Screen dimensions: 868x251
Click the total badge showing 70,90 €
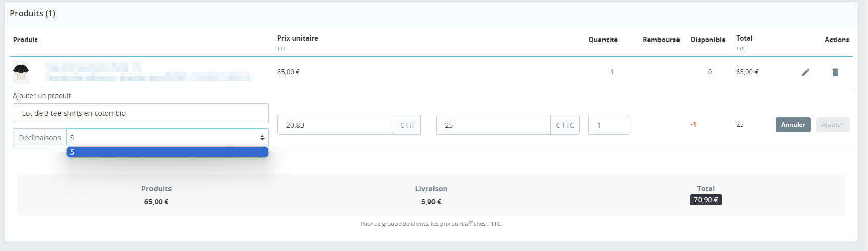click(706, 200)
